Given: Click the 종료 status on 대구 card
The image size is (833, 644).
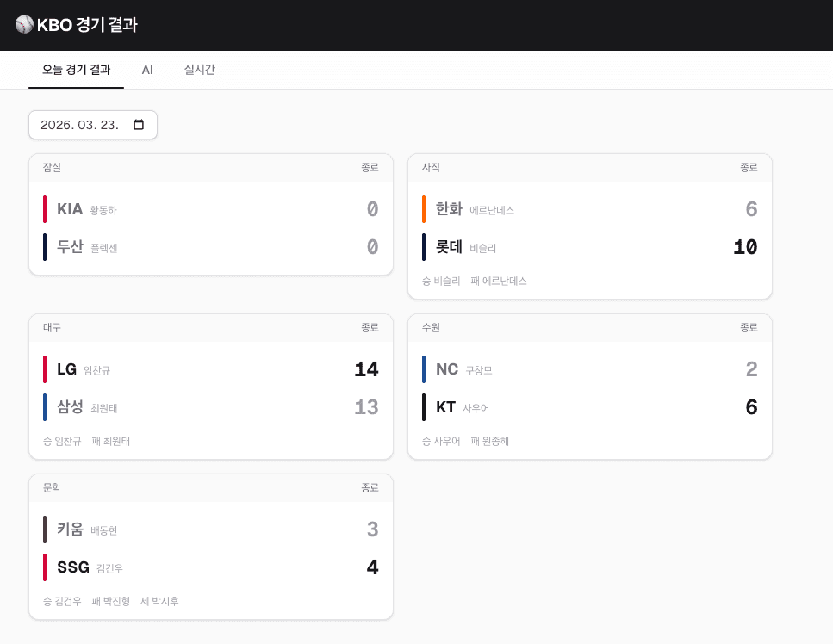Looking at the screenshot, I should 370,328.
